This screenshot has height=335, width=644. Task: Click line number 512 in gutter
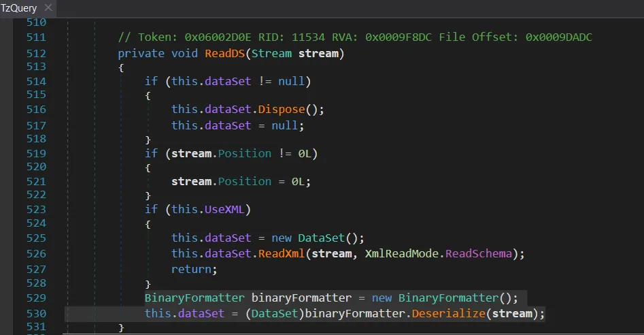tap(35, 53)
